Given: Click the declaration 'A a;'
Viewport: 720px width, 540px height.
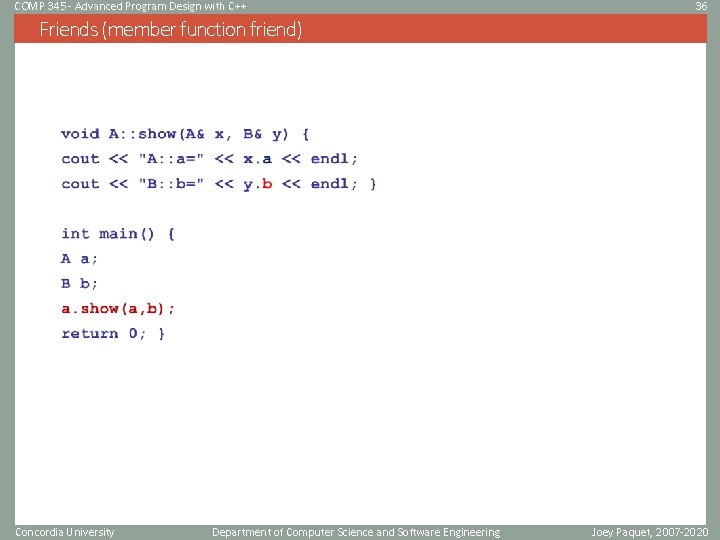Looking at the screenshot, I should [x=79, y=259].
